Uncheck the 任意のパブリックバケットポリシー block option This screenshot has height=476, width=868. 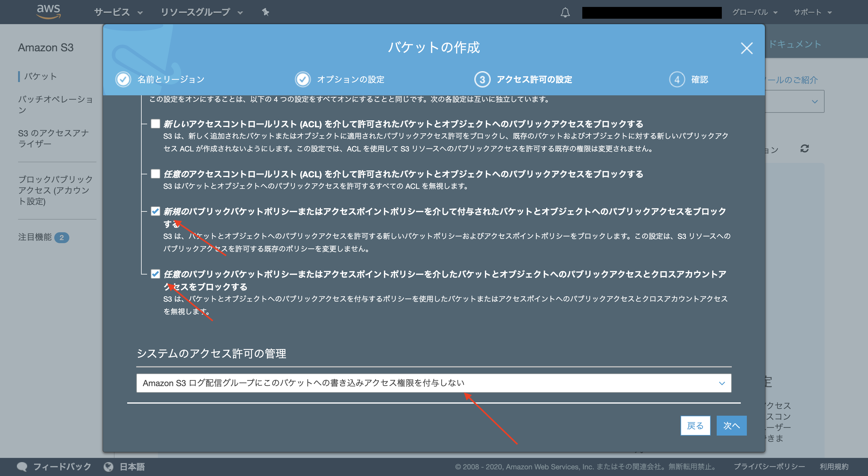(155, 274)
